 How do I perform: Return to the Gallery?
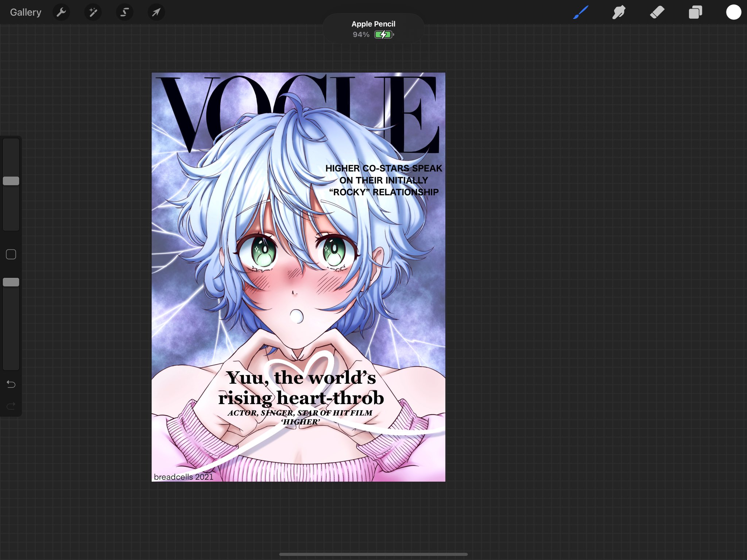pyautogui.click(x=26, y=12)
